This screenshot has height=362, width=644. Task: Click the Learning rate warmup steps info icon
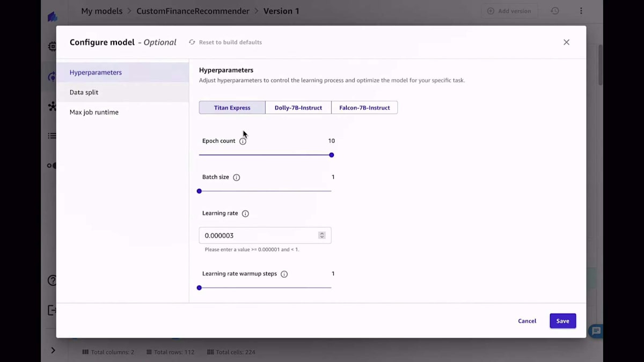click(x=284, y=274)
